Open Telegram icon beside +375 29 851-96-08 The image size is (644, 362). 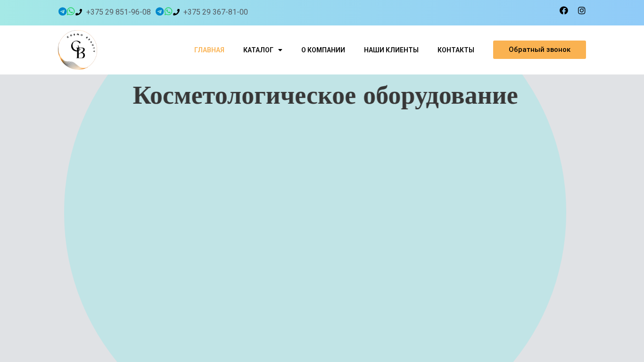point(62,11)
